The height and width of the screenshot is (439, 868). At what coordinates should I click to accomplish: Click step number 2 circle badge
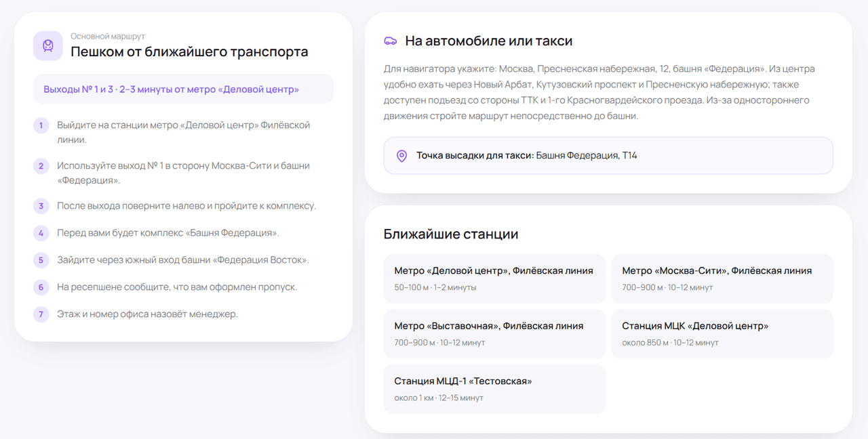tap(41, 166)
